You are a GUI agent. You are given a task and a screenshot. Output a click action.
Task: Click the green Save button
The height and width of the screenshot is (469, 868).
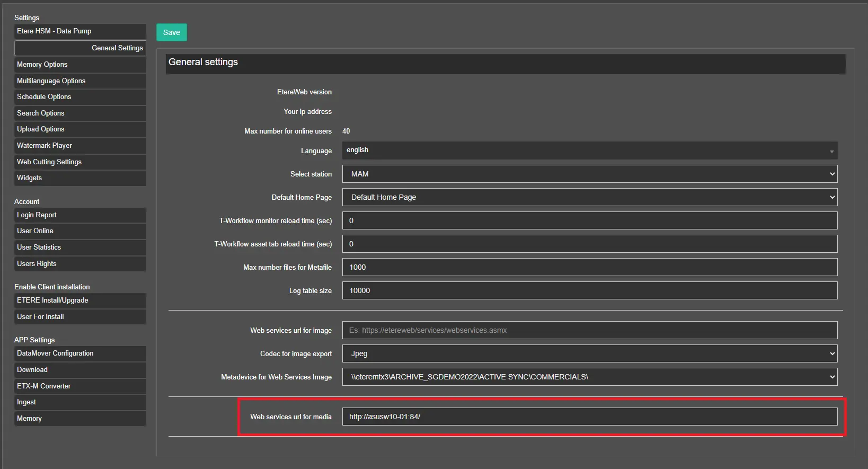coord(171,32)
